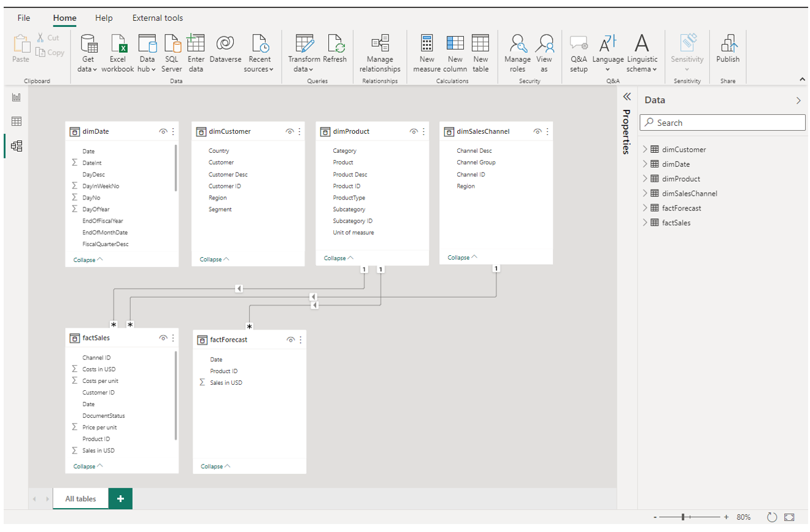
Task: Select the All tables layout tab
Action: tap(81, 499)
